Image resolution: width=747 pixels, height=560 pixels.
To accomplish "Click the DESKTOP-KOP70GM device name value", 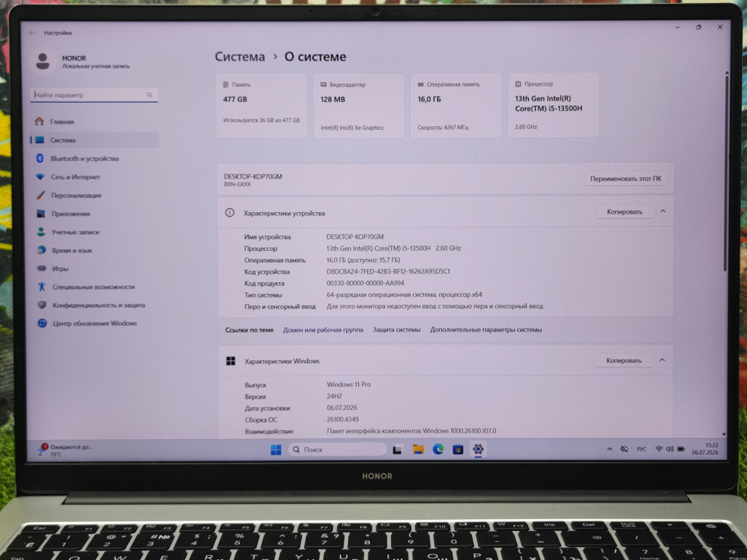I will coord(355,237).
